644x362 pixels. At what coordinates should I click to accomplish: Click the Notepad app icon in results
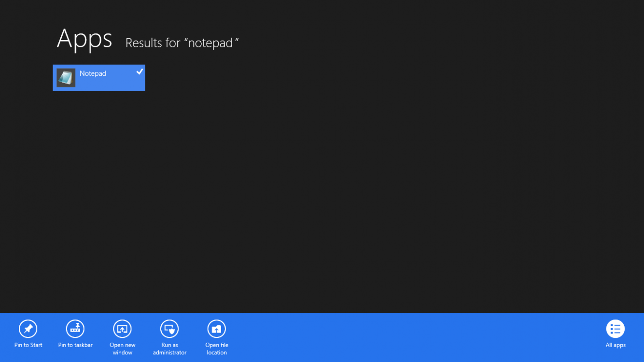click(66, 78)
